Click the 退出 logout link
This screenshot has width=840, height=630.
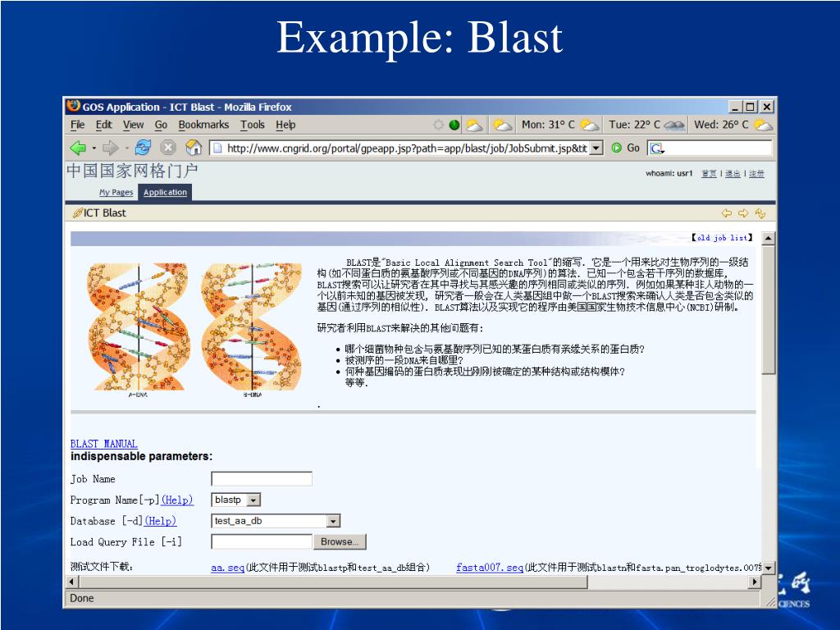(733, 174)
